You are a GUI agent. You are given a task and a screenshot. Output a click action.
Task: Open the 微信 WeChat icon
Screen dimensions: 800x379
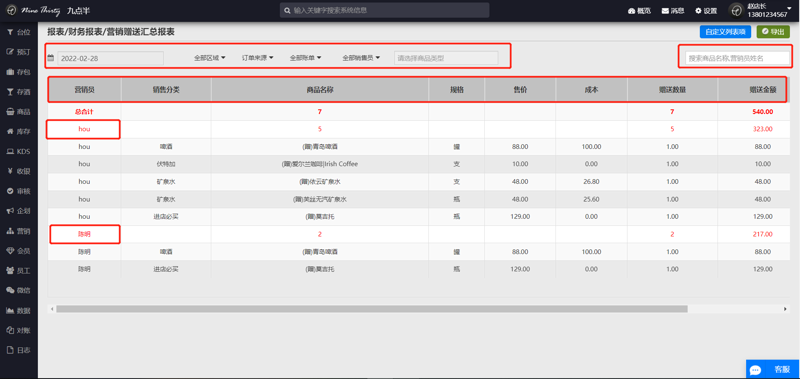(10, 290)
